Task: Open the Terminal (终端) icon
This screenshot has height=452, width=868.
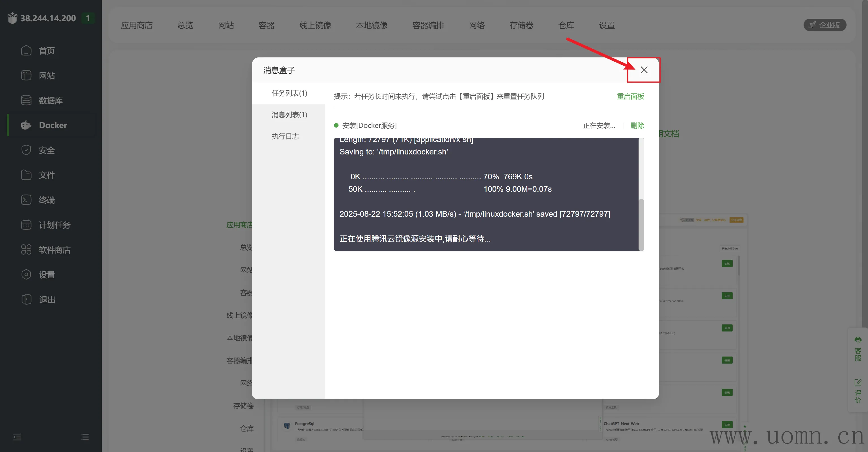Action: (26, 200)
